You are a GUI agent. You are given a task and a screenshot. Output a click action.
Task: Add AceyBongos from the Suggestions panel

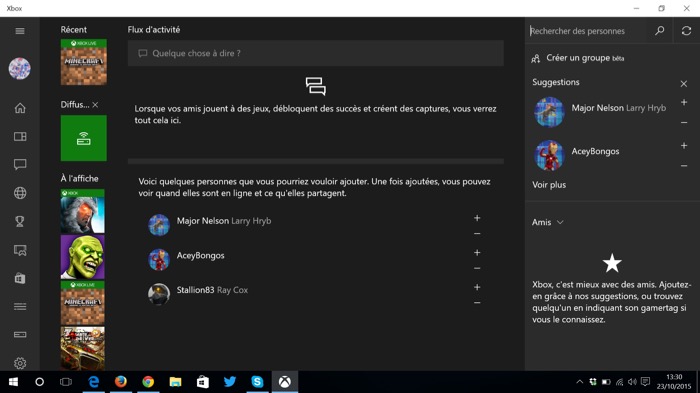[x=683, y=146]
